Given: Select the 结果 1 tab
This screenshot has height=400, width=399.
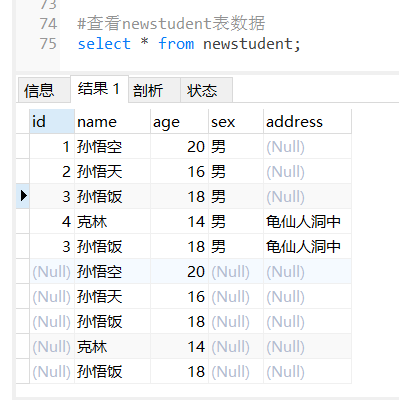Looking at the screenshot, I should pyautogui.click(x=99, y=89).
